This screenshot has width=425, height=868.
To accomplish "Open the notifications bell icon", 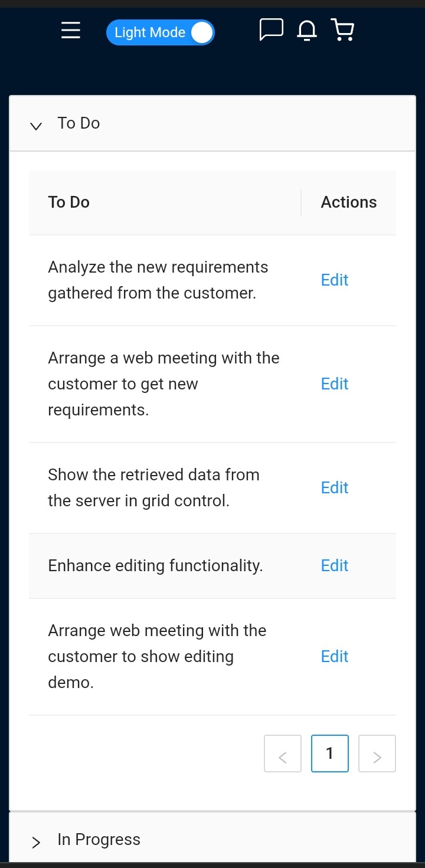I will tap(306, 30).
